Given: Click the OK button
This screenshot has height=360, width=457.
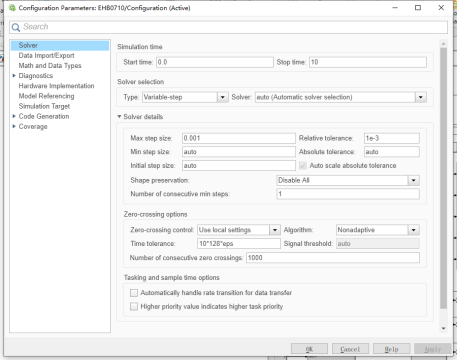Looking at the screenshot, I should point(309,349).
